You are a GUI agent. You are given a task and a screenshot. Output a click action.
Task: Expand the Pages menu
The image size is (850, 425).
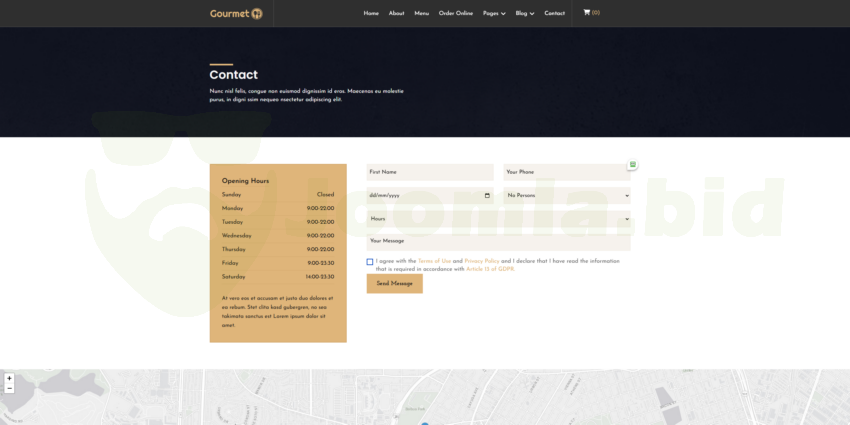pyautogui.click(x=494, y=13)
